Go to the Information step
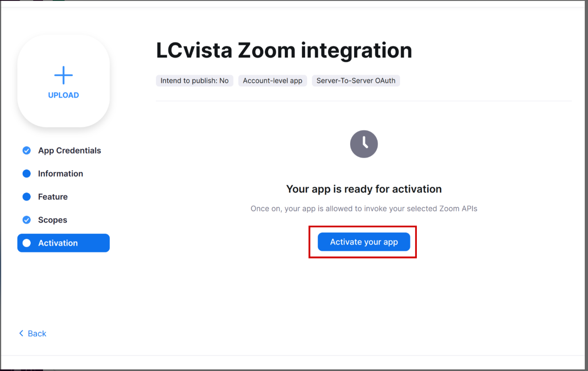 (x=61, y=174)
